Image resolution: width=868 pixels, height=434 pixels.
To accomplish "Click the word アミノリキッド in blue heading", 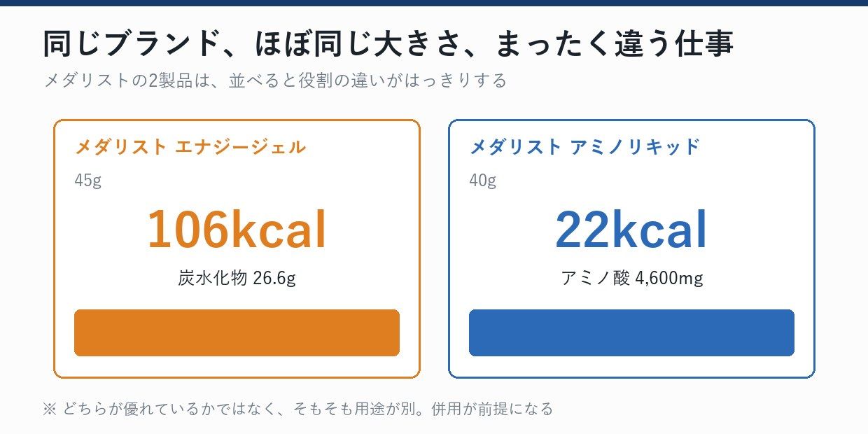I will tap(636, 147).
